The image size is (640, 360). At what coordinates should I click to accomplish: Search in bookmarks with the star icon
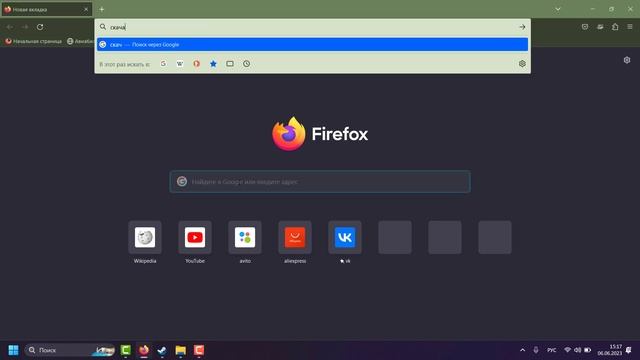pos(213,64)
